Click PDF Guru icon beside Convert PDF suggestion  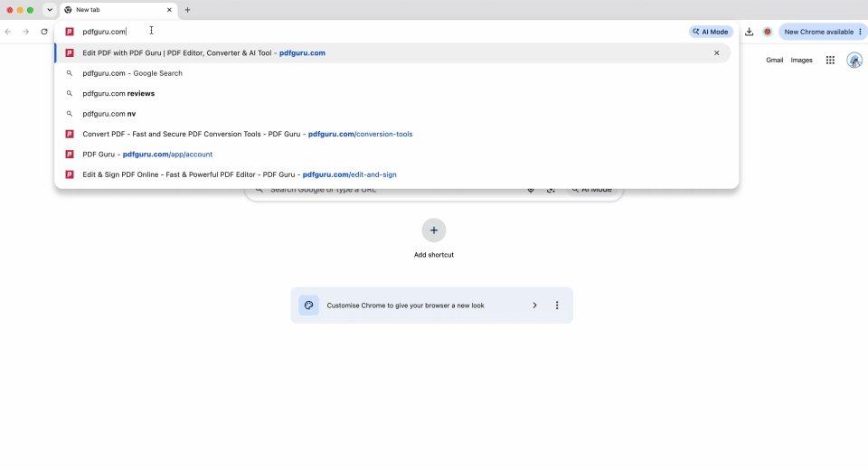[70, 134]
